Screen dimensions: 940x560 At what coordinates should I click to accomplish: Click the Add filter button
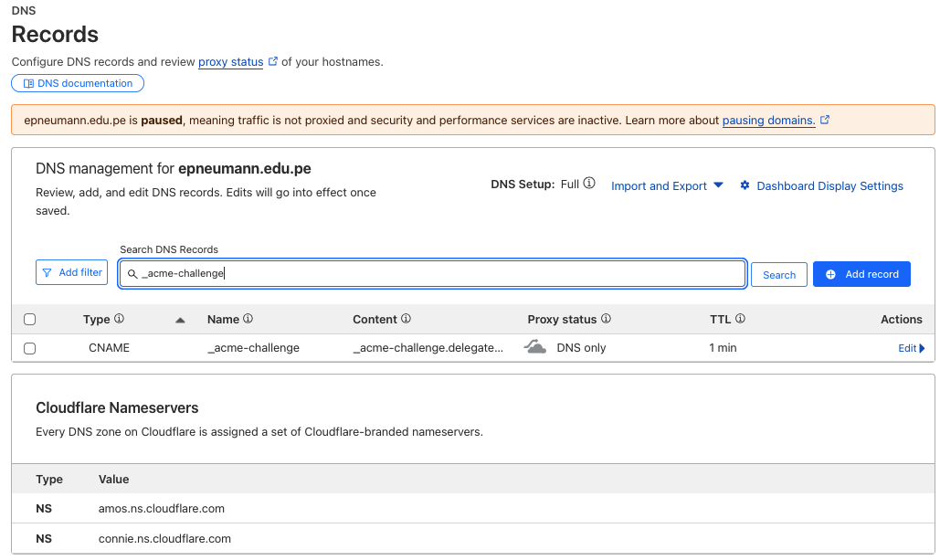pyautogui.click(x=72, y=272)
